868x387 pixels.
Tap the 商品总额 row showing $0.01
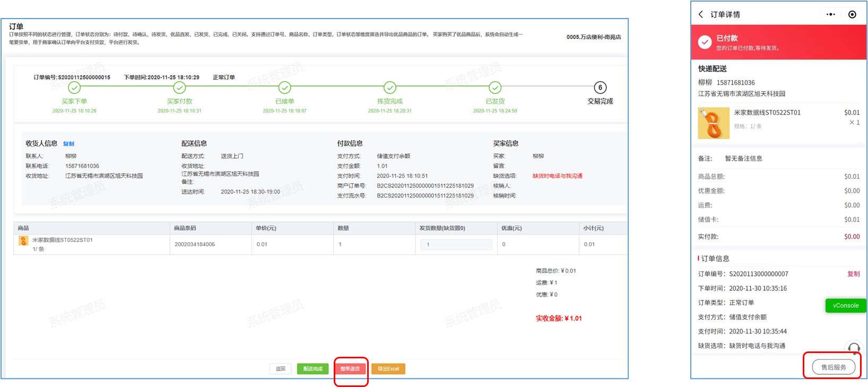pos(779,177)
